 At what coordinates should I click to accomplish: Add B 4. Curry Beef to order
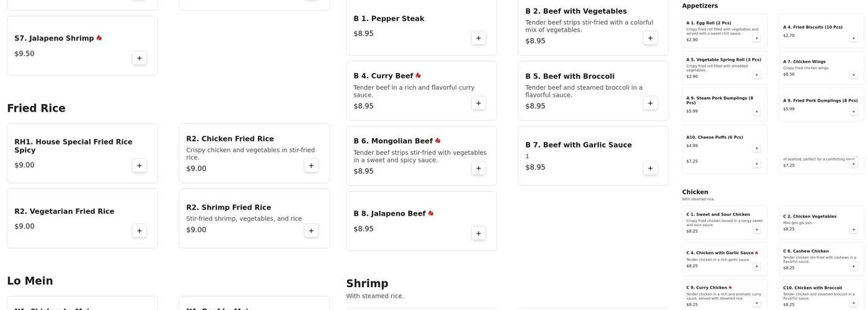[x=479, y=103]
